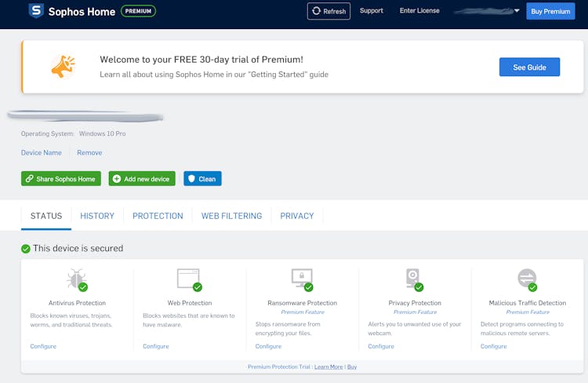Click the 'Antivirus Protection' title text
Image resolution: width=588 pixels, height=383 pixels.
77,303
